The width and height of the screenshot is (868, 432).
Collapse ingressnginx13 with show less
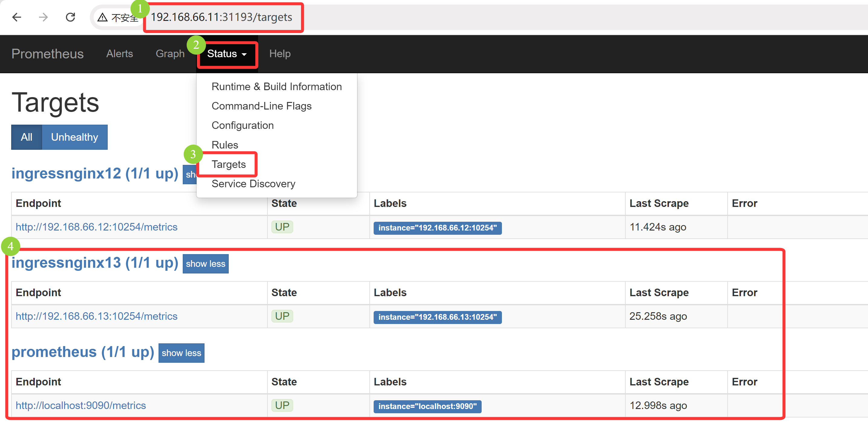(205, 264)
